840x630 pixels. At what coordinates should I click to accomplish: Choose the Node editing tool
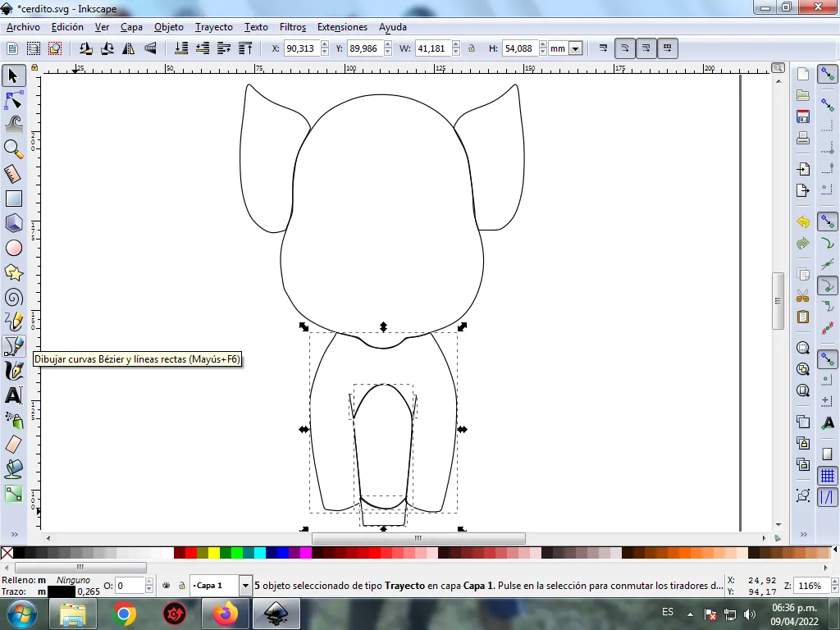point(13,100)
